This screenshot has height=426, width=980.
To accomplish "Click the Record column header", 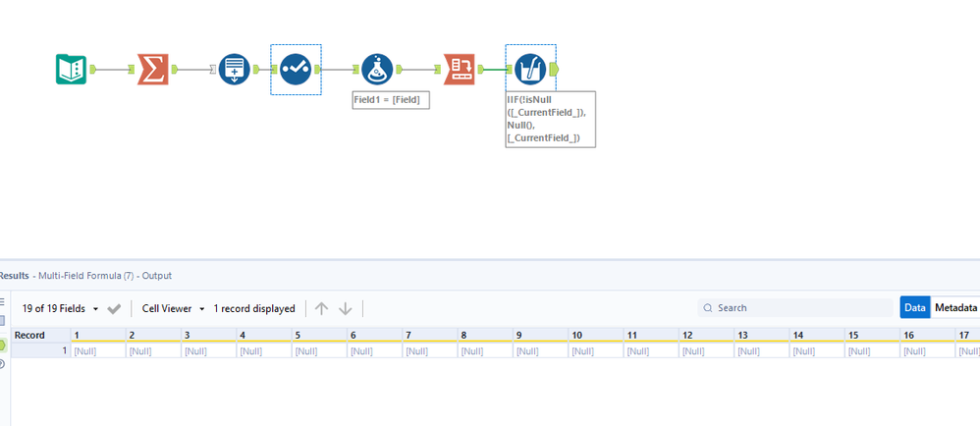I will coord(40,336).
